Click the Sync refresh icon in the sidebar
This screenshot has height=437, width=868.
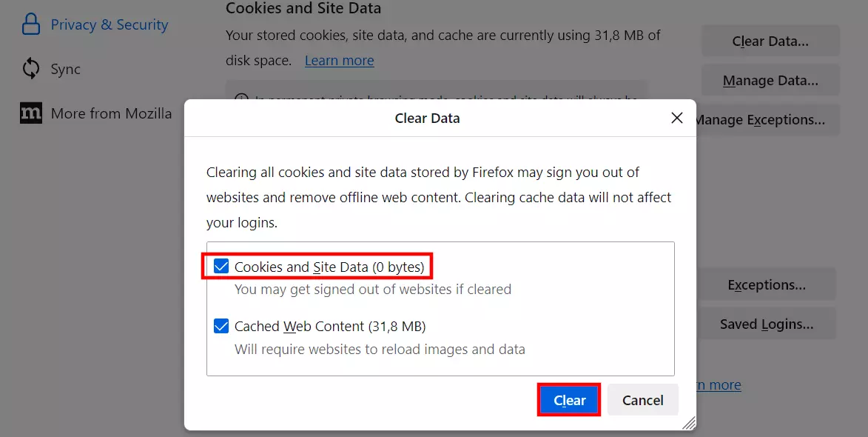[30, 68]
